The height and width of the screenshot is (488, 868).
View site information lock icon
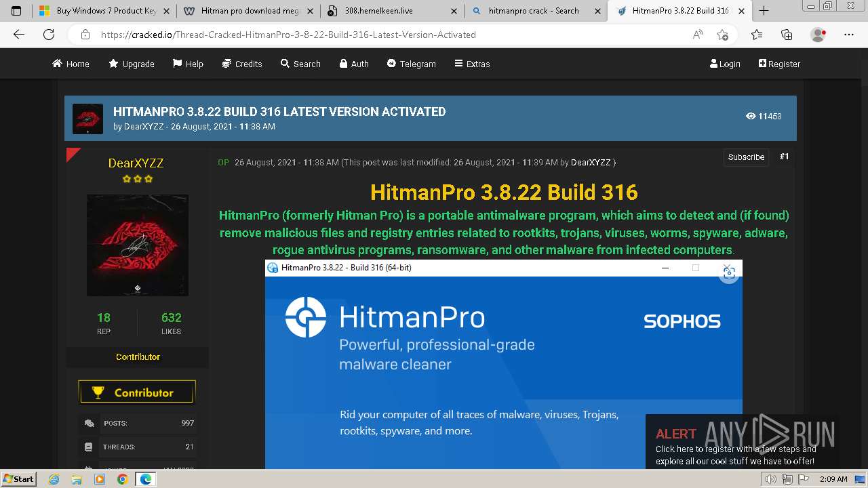click(x=85, y=35)
